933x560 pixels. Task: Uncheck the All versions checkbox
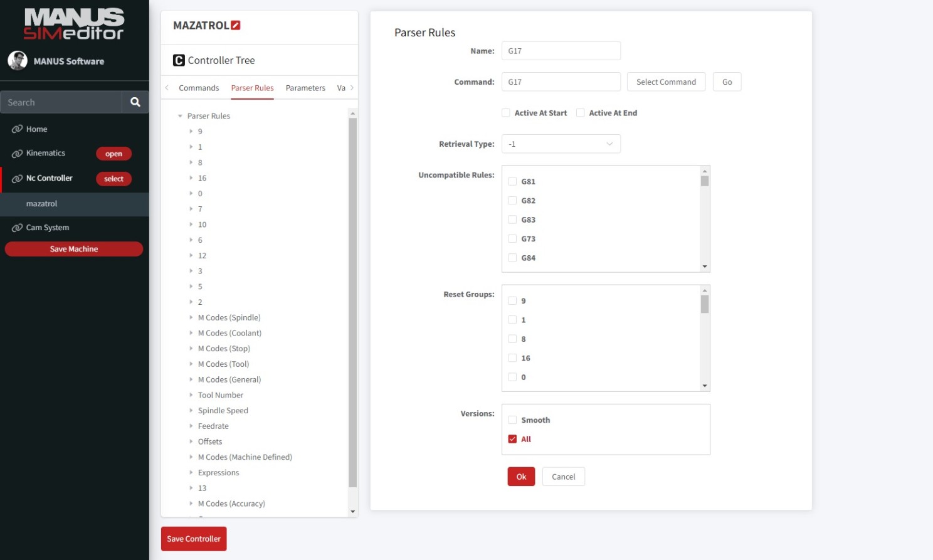click(512, 439)
